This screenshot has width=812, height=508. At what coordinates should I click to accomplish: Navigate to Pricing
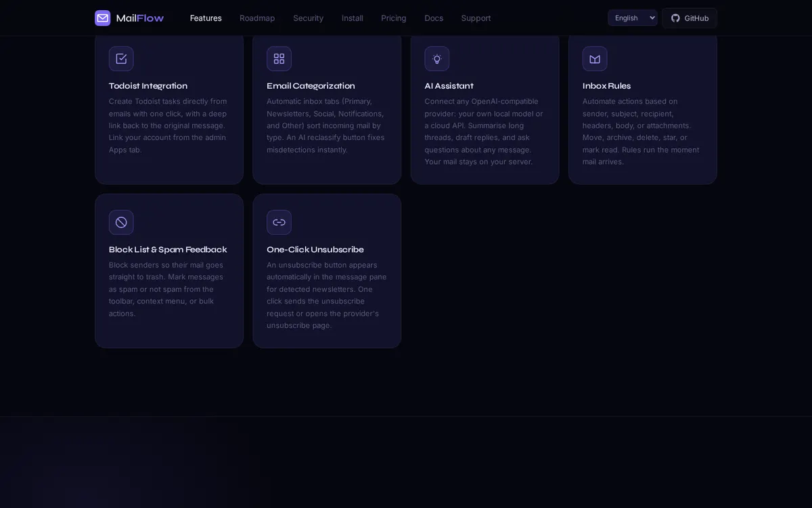coord(394,18)
